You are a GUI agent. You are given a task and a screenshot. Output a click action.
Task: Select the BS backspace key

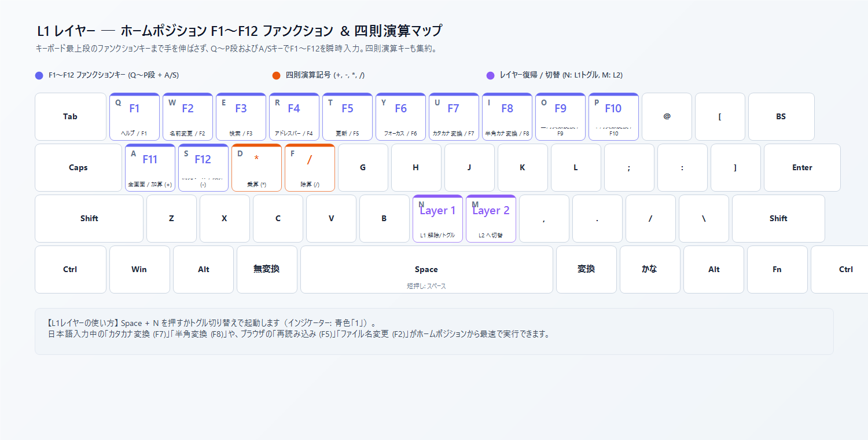pyautogui.click(x=781, y=116)
